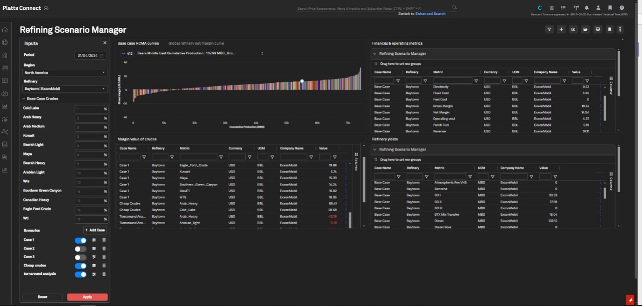The image size is (644, 307).
Task: Click the notifications bell icon
Action: [x=587, y=8]
